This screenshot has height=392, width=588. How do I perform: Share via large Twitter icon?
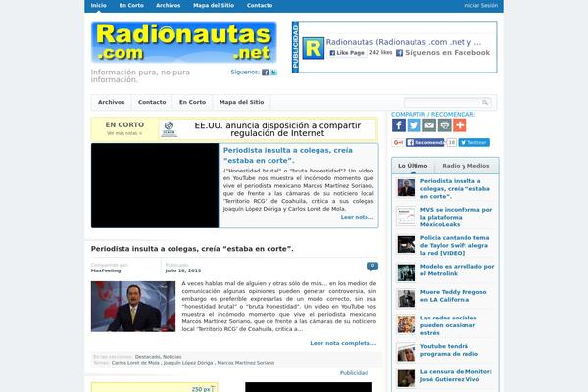[414, 125]
